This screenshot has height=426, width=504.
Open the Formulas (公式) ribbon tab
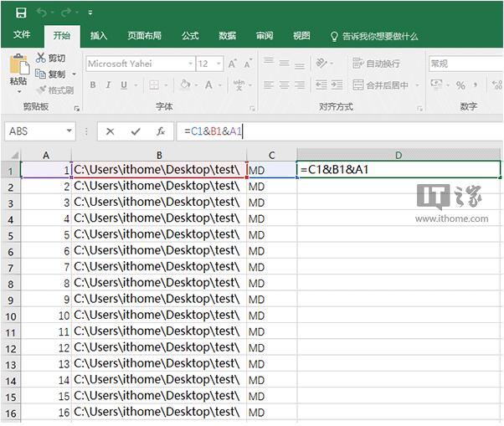[x=190, y=36]
